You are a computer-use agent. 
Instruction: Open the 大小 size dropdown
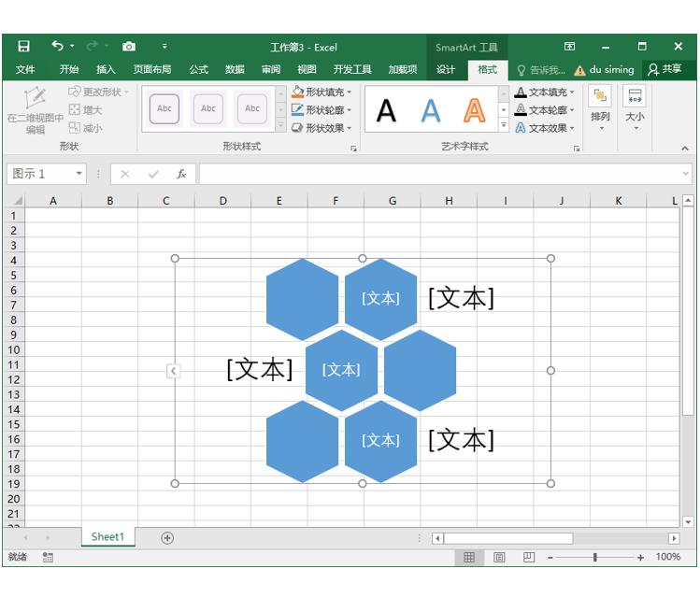pos(635,108)
